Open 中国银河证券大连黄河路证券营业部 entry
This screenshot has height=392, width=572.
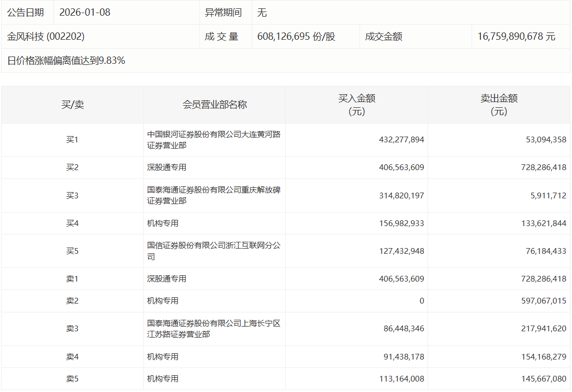214,140
